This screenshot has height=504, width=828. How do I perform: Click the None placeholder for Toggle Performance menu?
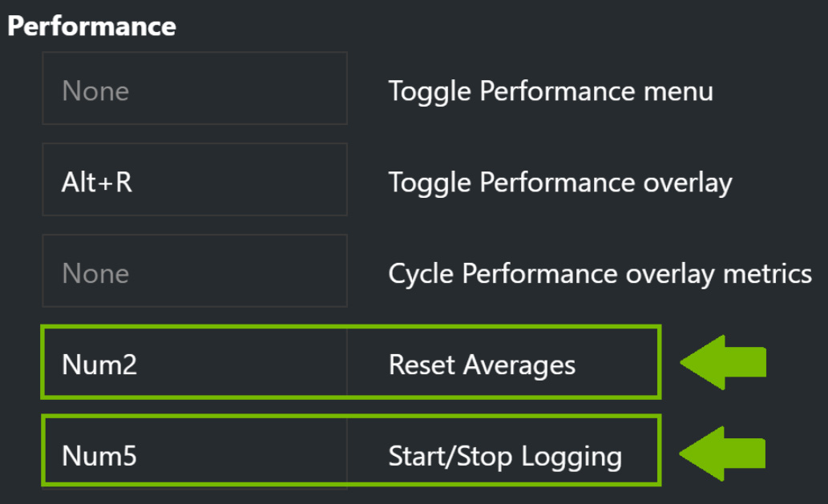(x=95, y=90)
